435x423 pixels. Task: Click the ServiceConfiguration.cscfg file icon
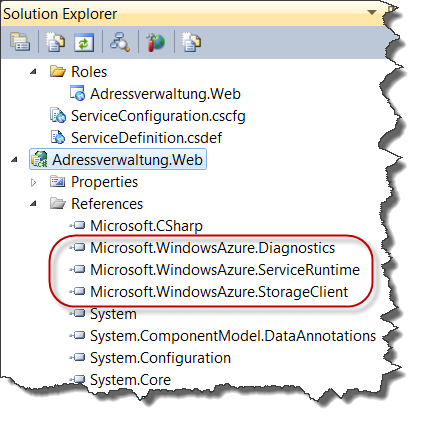58,115
